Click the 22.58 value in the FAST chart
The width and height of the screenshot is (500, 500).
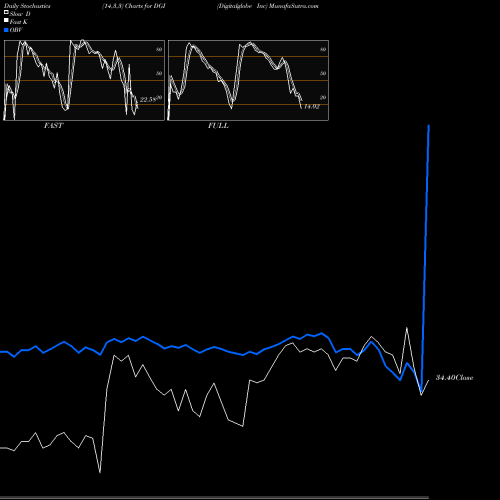click(148, 100)
